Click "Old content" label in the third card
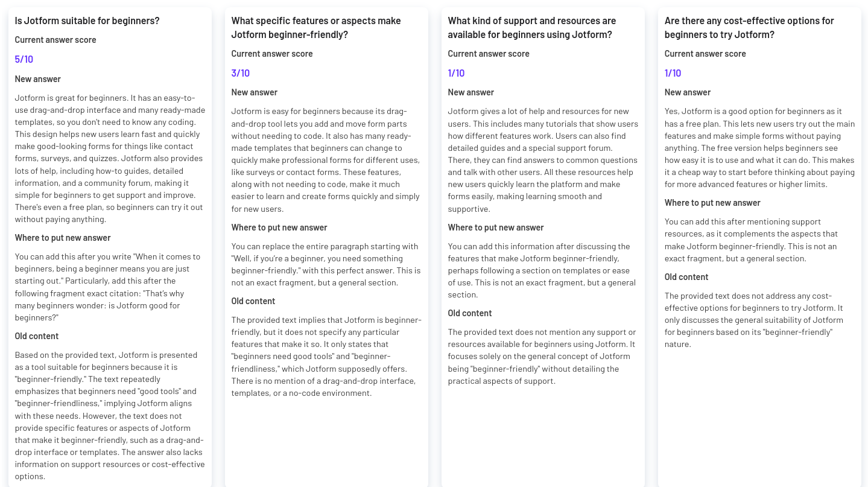868x487 pixels. click(470, 313)
